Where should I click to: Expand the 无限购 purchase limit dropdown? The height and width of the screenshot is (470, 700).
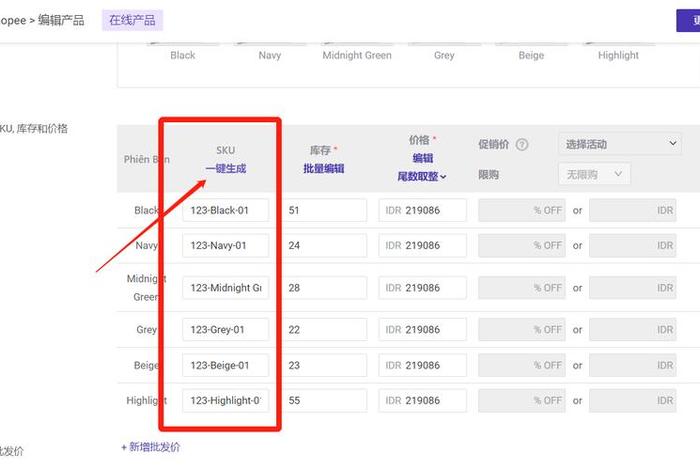coord(594,174)
